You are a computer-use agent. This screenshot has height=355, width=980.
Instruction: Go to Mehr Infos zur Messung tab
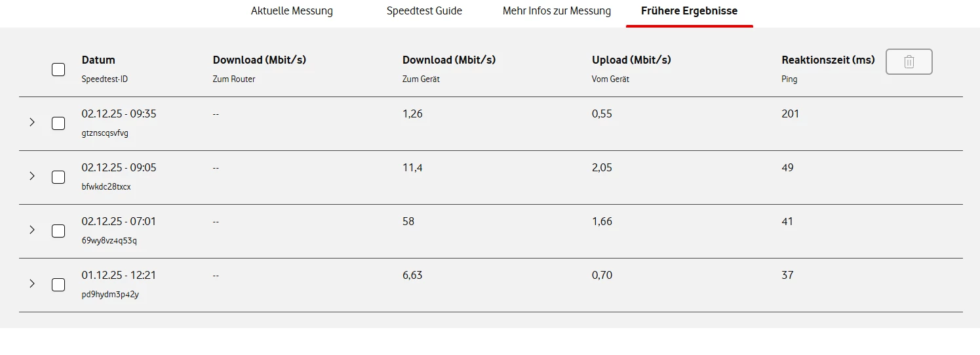tap(557, 11)
